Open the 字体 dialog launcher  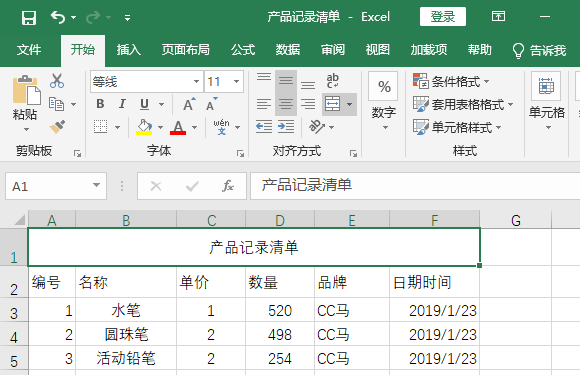coord(240,153)
